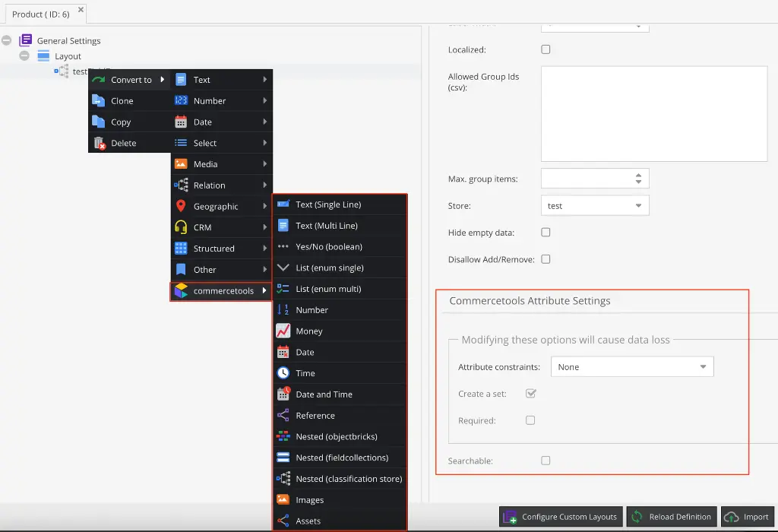This screenshot has height=532, width=778.
Task: Toggle the Hide empty data checkbox
Action: 546,233
